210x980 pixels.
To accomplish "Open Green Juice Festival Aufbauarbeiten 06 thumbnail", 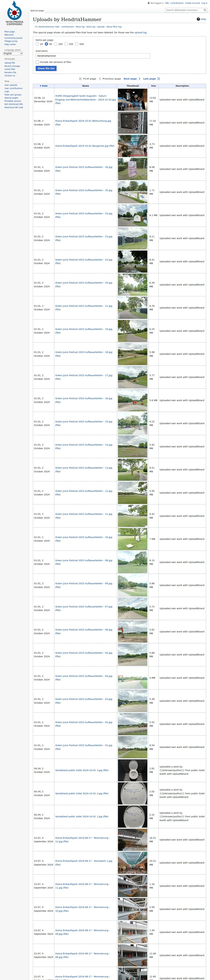I will 133,631.
